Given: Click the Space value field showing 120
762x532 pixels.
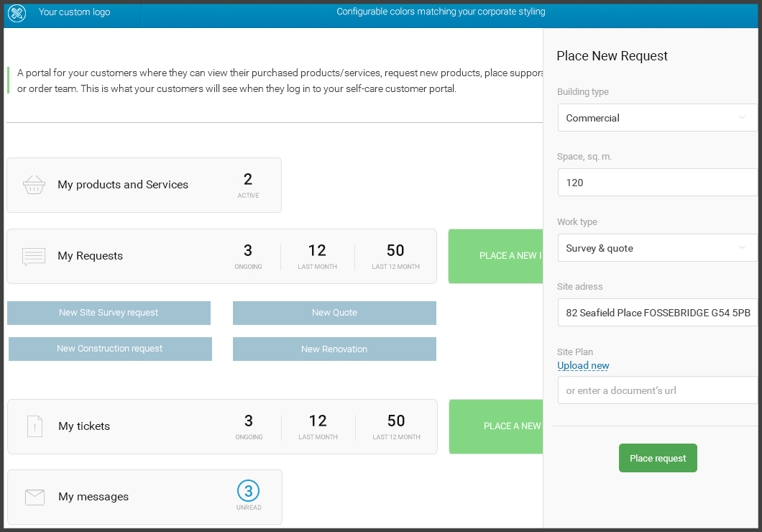Looking at the screenshot, I should pyautogui.click(x=656, y=182).
